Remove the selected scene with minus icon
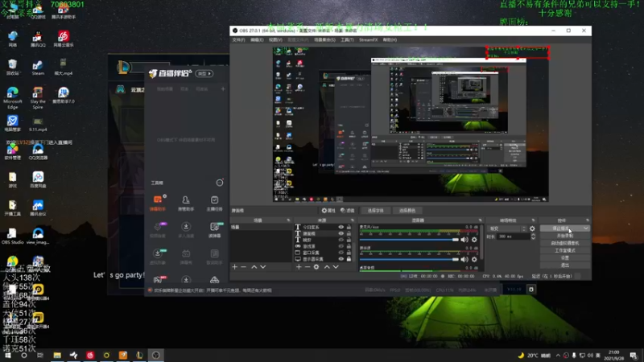Screen dimensions: 644x362 point(243,267)
